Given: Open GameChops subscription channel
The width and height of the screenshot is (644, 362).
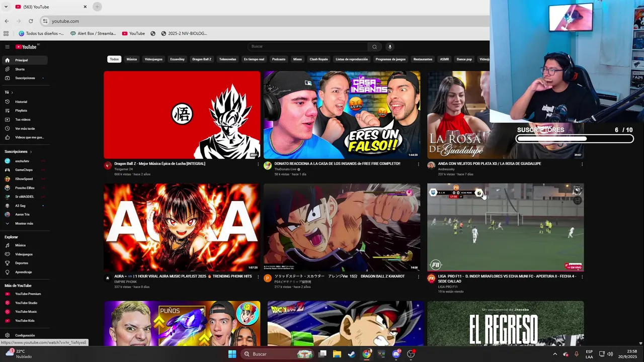Looking at the screenshot, I should coord(24,170).
